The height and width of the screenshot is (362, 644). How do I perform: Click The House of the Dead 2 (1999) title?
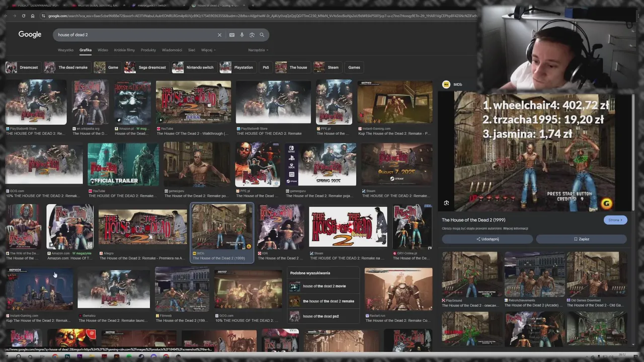(473, 220)
